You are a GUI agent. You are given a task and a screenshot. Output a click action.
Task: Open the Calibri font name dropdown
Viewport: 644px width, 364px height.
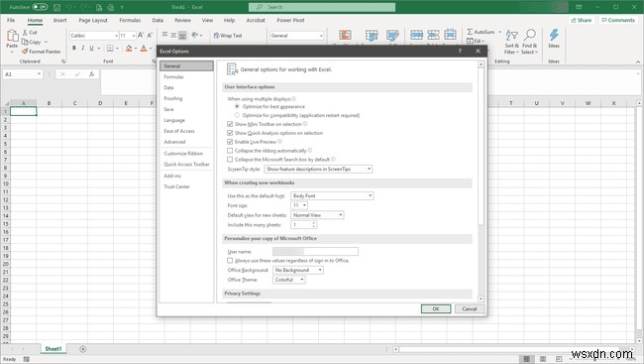(116, 36)
